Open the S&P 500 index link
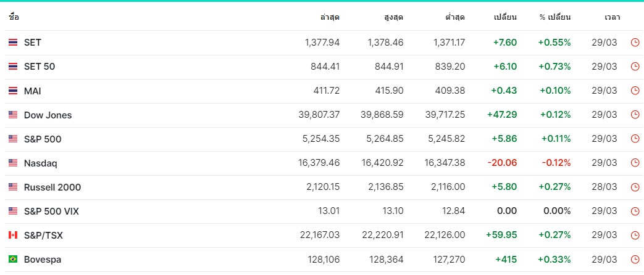Image resolution: width=644 pixels, height=275 pixels. pos(43,139)
